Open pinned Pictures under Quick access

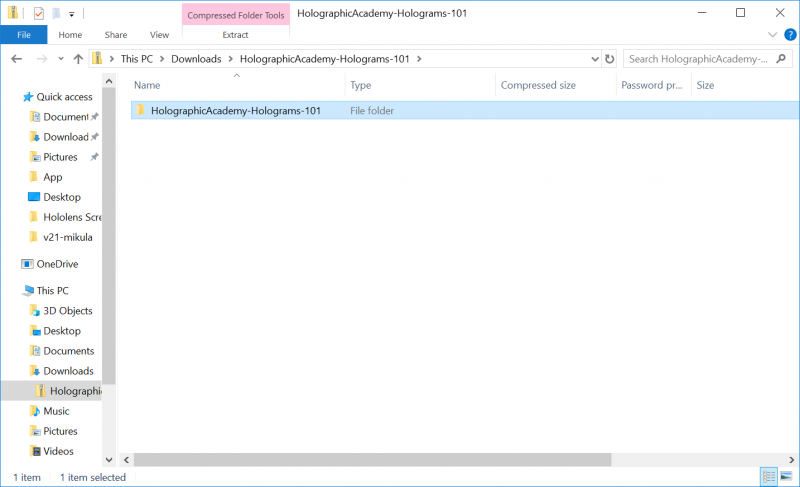(60, 157)
